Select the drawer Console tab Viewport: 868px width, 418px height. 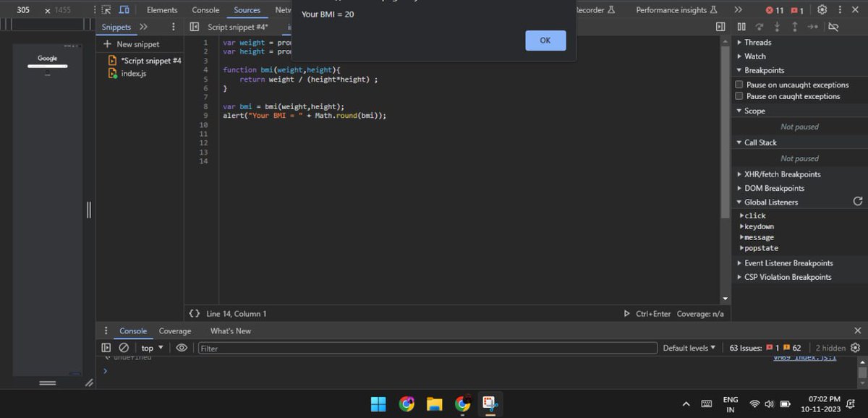coord(133,331)
